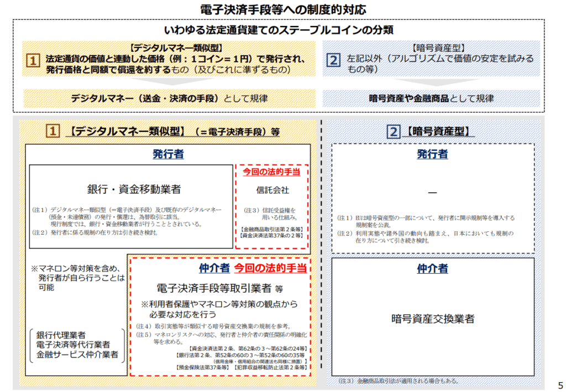This screenshot has height=392, width=566.
Task: Click the citation "【預金保険法第37条等】"
Action: (x=202, y=368)
